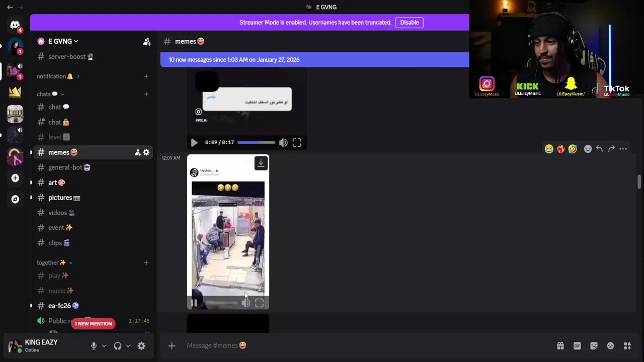Add a channel to chats category
The width and height of the screenshot is (644, 362).
[146, 94]
